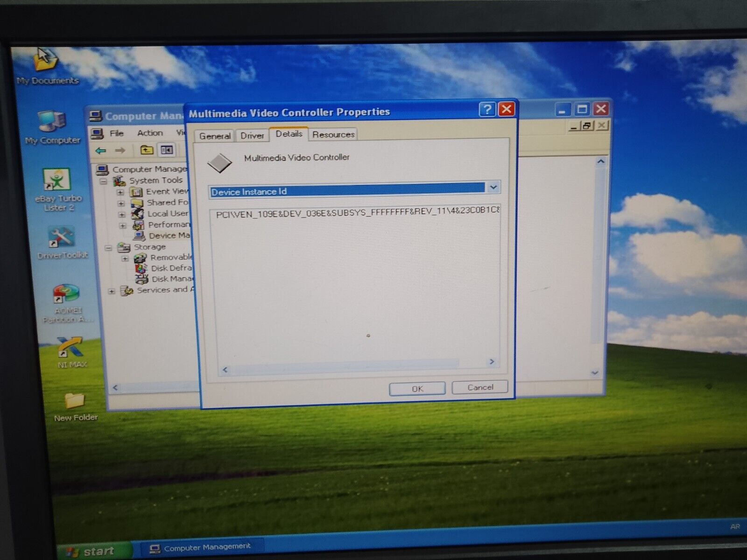The width and height of the screenshot is (747, 560).
Task: Click the Forward arrow in Computer Management toolbar
Action: [x=120, y=150]
